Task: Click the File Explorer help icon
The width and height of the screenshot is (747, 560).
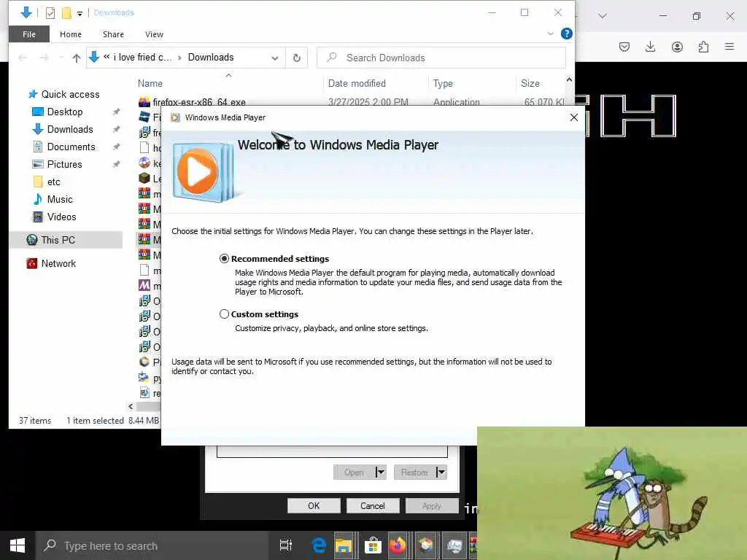Action: tap(566, 34)
